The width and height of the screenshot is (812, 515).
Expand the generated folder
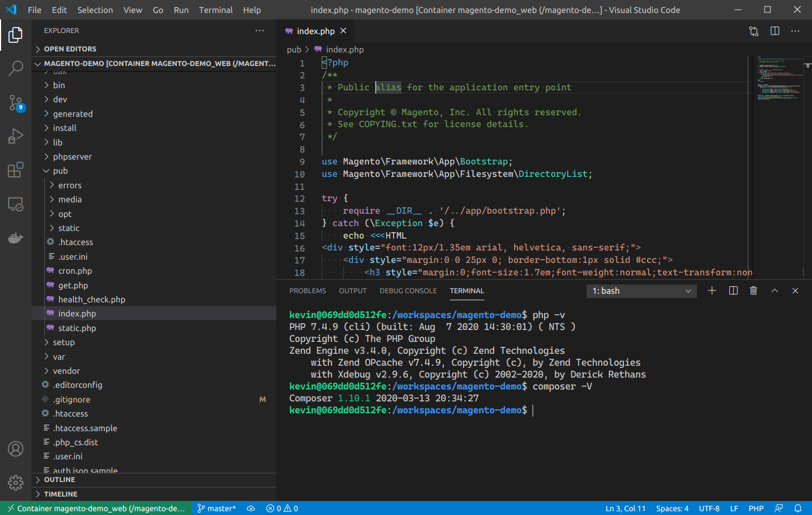click(154, 114)
